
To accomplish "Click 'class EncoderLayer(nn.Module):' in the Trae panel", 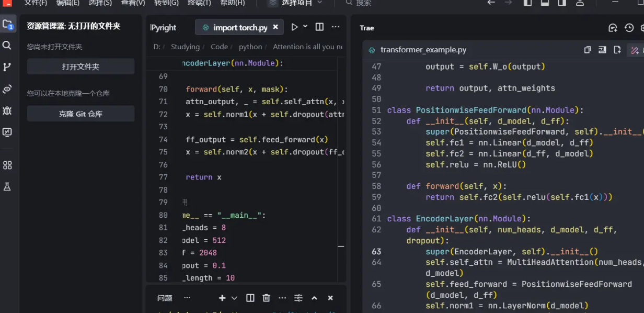I will coord(459,218).
